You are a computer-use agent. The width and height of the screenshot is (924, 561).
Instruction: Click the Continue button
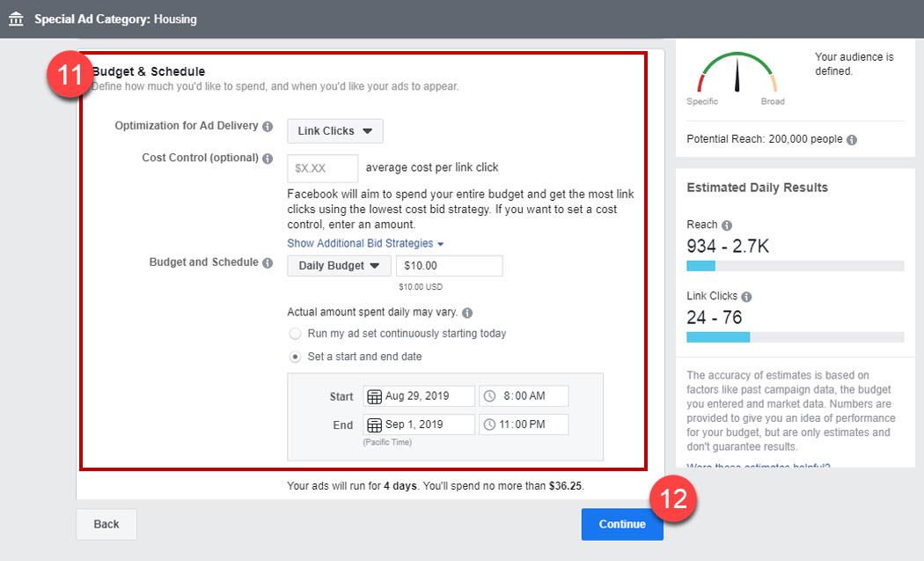click(x=621, y=524)
